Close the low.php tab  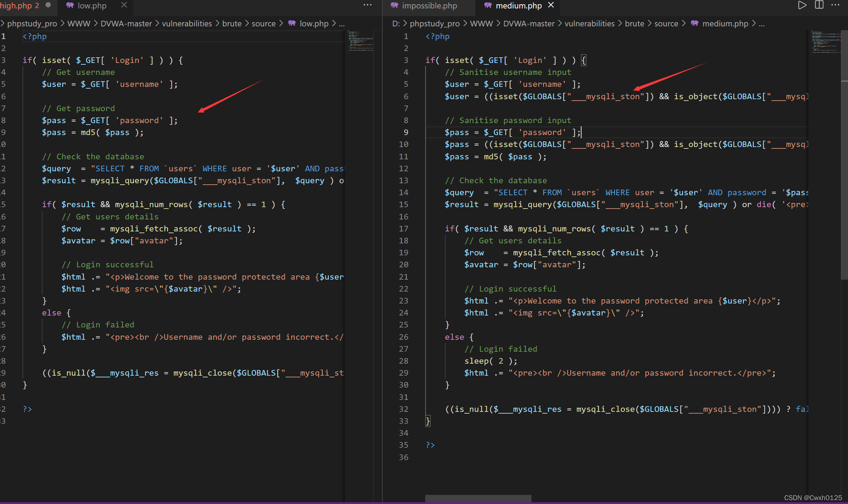[x=124, y=5]
